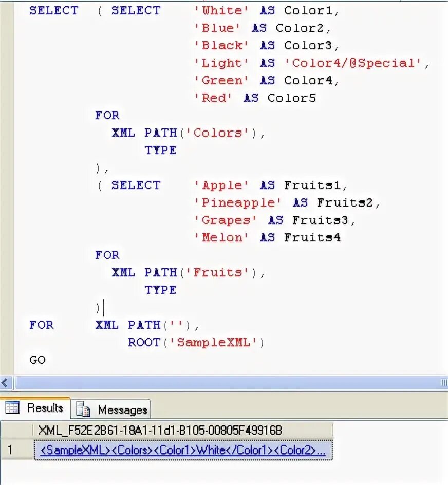Screen dimensions: 448x485
Task: Click the 'Melon' string literal
Action: pos(221,238)
